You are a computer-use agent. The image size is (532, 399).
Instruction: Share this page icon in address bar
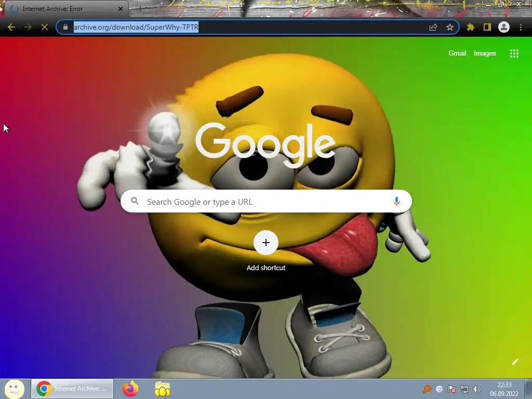[x=433, y=27]
